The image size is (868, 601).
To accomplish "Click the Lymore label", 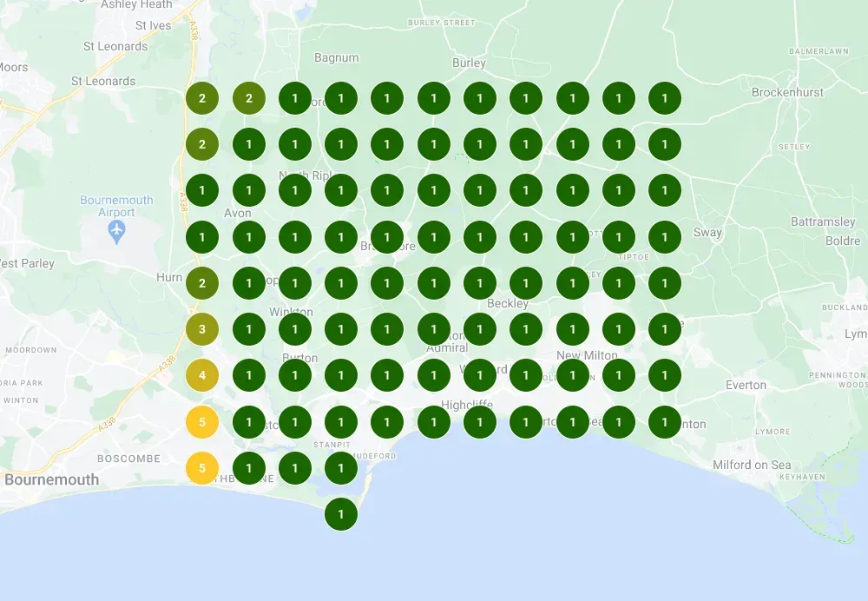I will 773,432.
